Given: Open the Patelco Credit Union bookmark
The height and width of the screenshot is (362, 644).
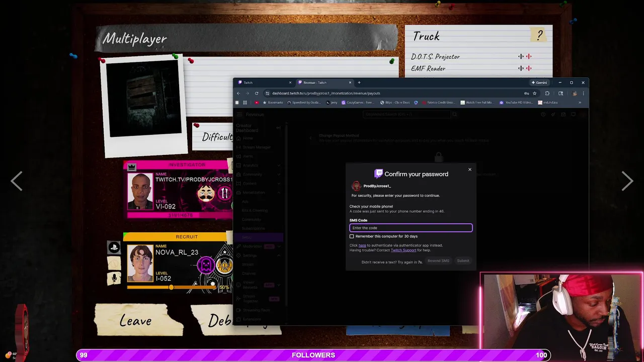Looking at the screenshot, I should click(x=438, y=103).
